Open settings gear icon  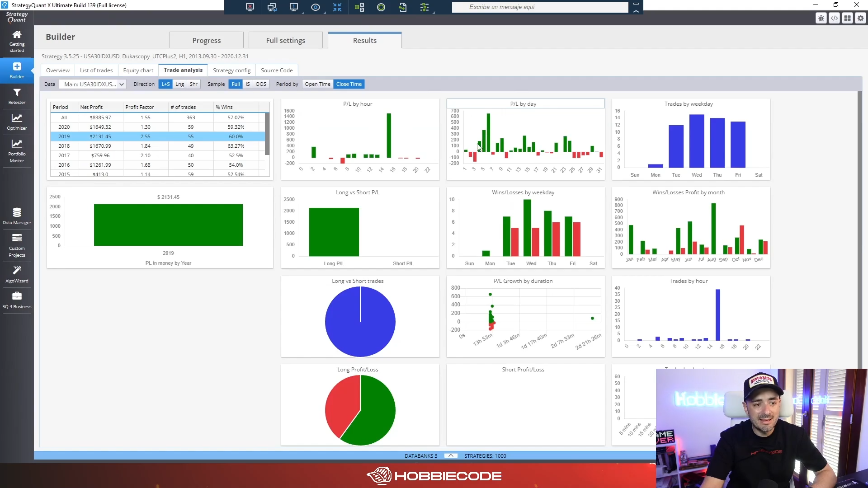860,18
